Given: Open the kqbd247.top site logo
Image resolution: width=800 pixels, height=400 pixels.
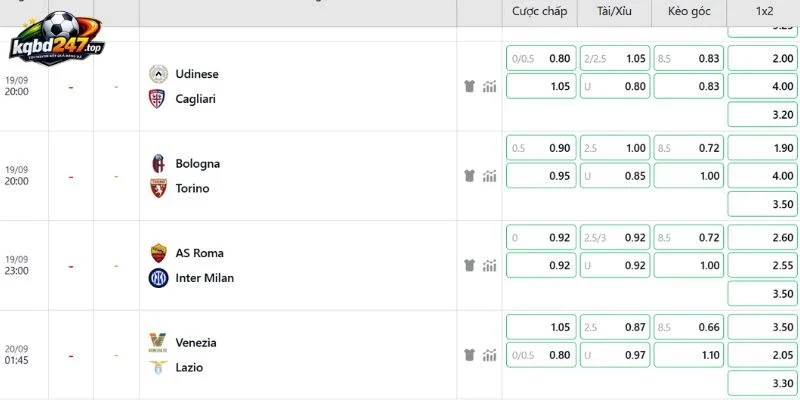Looking at the screenshot, I should 57,38.
